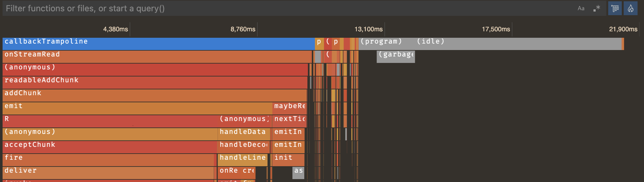644x182 pixels.
Task: Click the fire frame bar
Action: click(108, 160)
